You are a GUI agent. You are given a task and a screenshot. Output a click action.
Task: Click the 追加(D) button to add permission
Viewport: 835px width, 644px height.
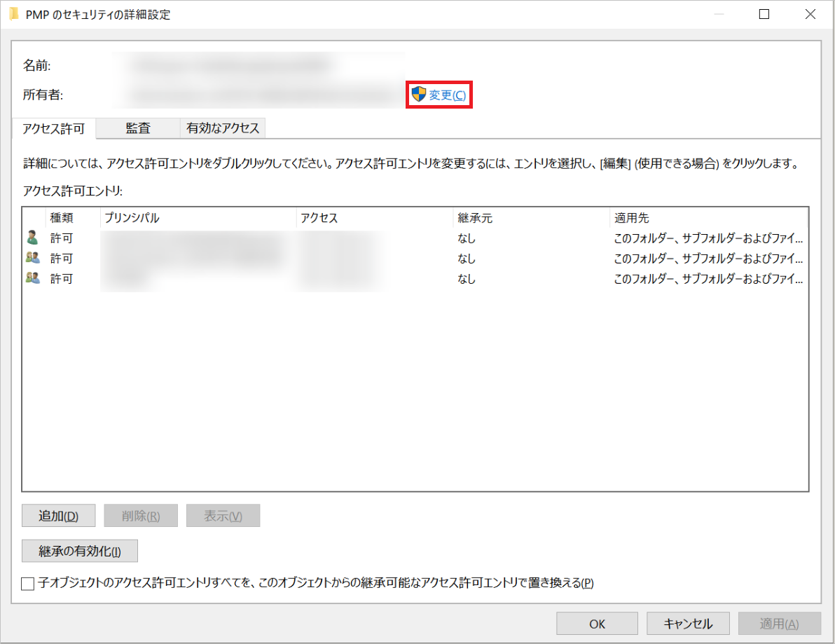click(59, 515)
